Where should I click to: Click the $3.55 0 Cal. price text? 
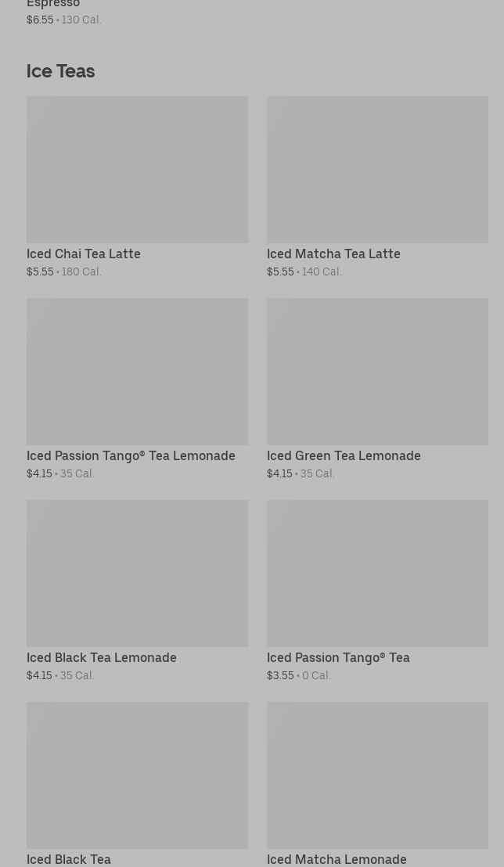pos(299,675)
